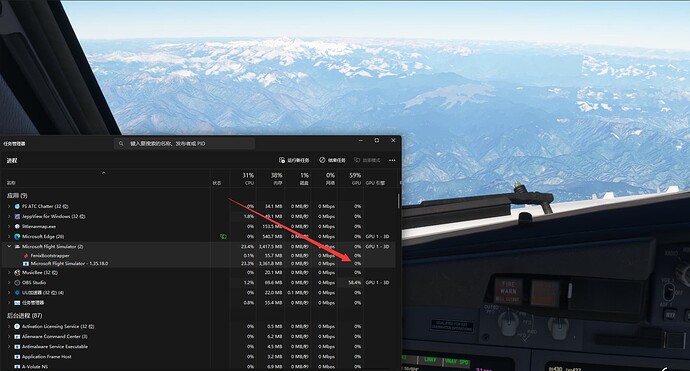Viewport: 690px width, 371px height.
Task: Click the red FenixBootstrapper icon
Action: click(26, 256)
